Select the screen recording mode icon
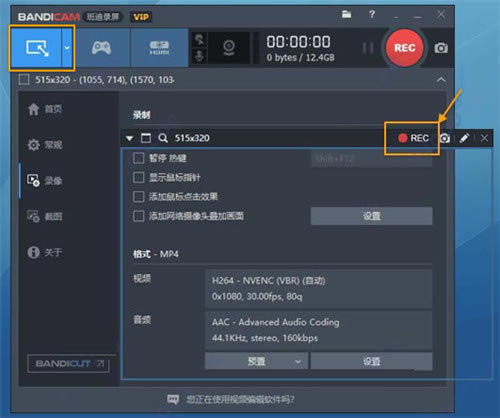This screenshot has height=418, width=500. pos(36,48)
